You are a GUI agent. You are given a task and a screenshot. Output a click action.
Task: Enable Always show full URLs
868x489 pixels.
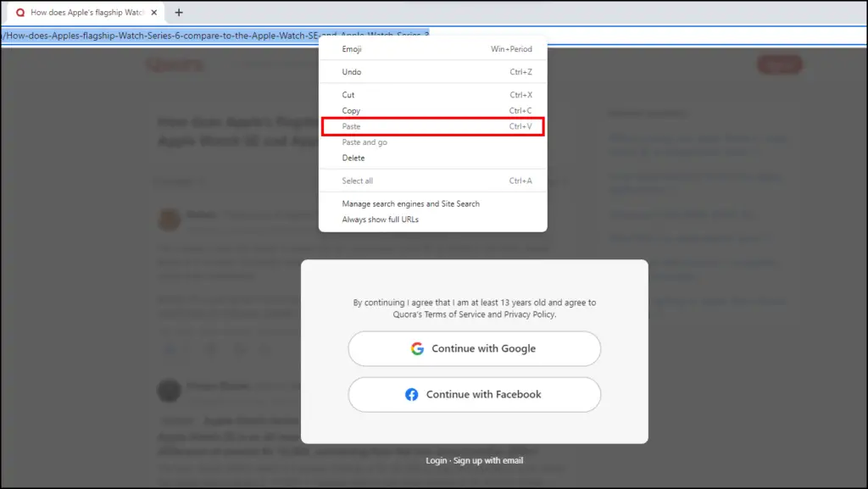point(433,219)
